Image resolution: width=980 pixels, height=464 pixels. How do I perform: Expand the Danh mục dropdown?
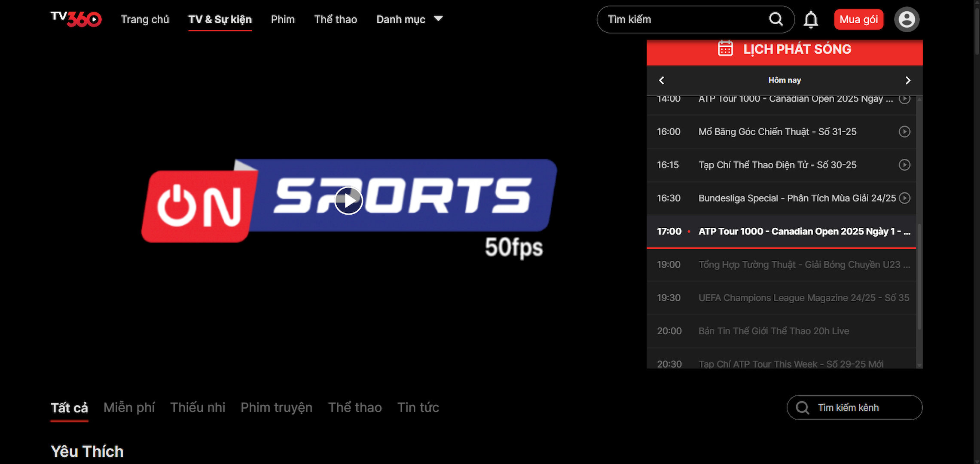tap(409, 19)
